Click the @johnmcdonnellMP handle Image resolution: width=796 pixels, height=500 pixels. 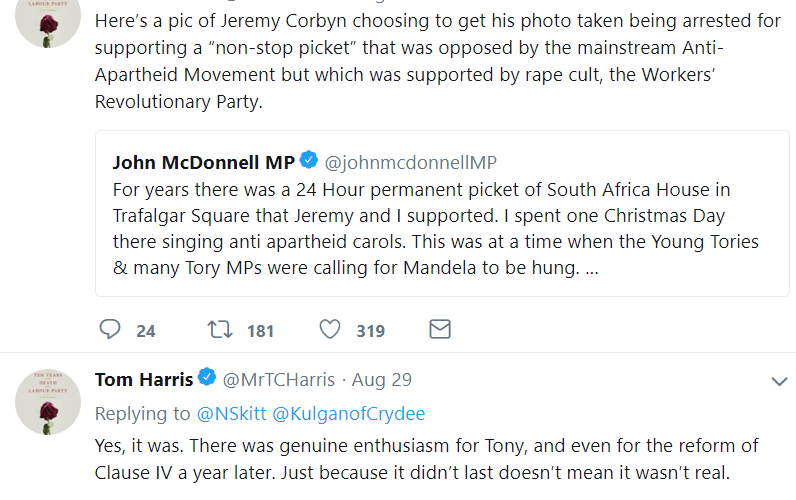[411, 162]
